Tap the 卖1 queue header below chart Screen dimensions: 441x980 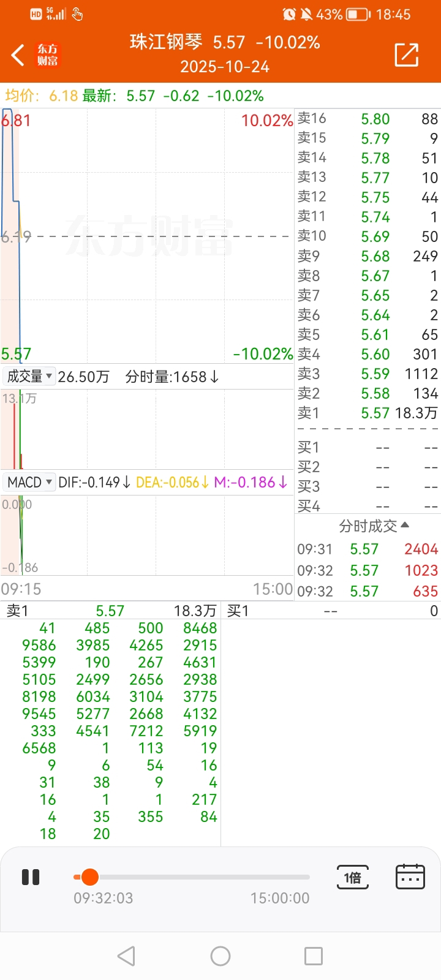click(x=110, y=611)
